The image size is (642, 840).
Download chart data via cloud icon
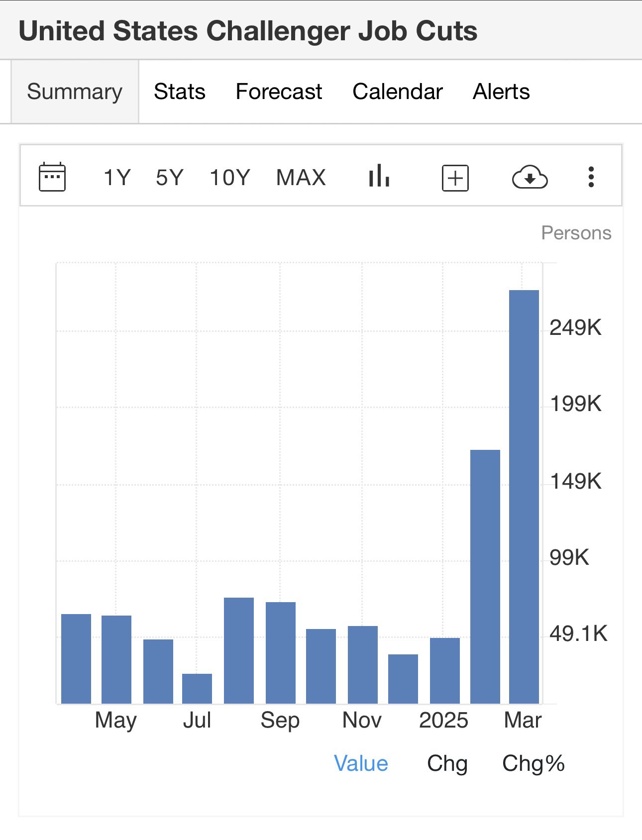tap(530, 177)
